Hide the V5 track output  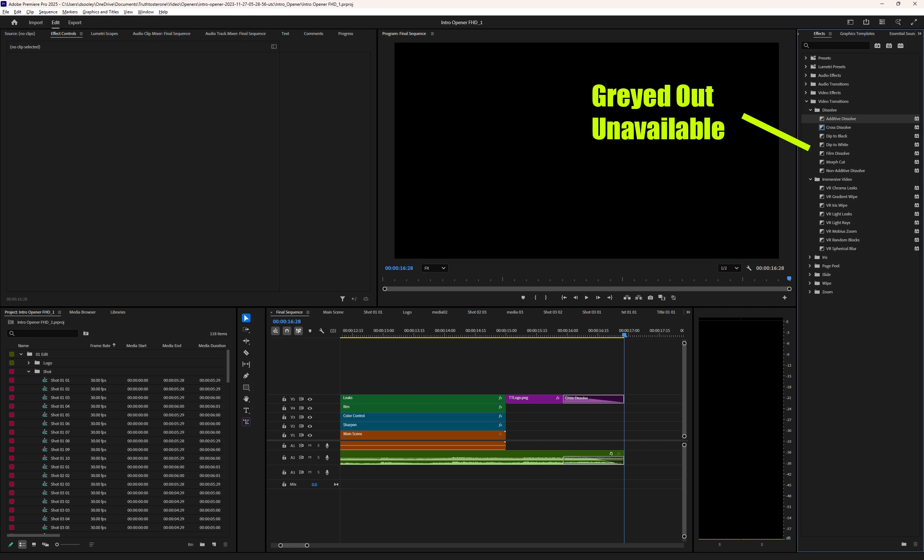pos(310,399)
